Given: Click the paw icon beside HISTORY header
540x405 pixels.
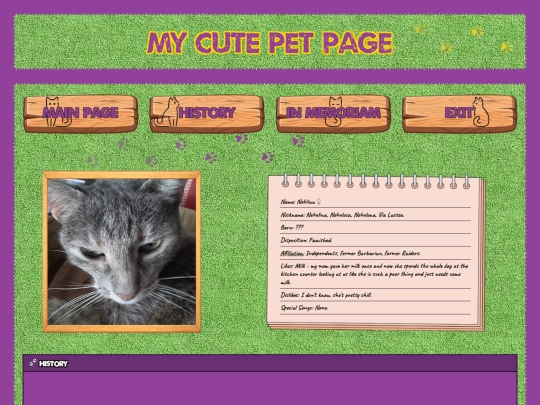Looking at the screenshot, I should point(33,362).
